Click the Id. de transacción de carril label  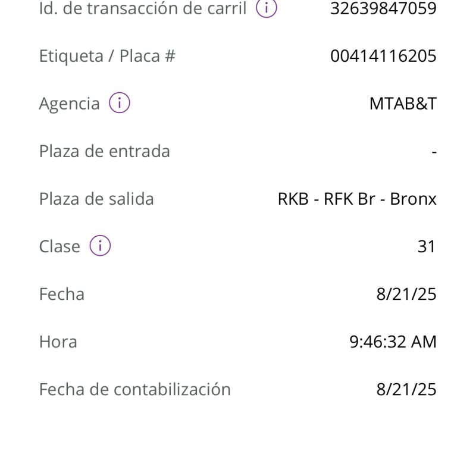[143, 8]
